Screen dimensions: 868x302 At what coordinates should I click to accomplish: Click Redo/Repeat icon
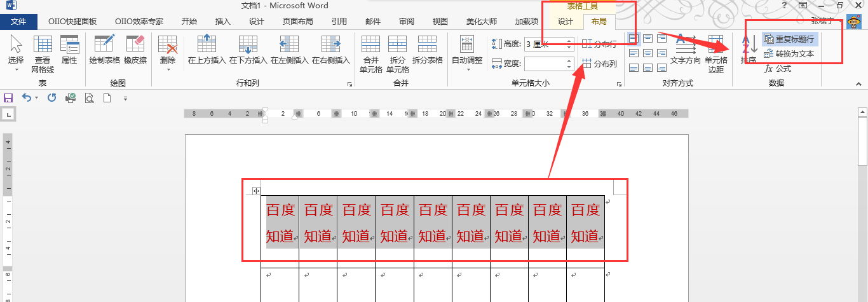52,98
